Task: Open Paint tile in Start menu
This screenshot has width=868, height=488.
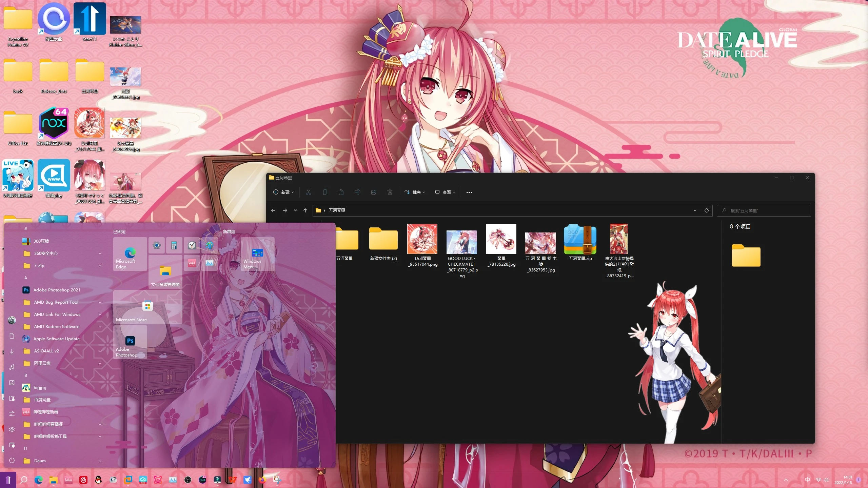Action: point(210,245)
